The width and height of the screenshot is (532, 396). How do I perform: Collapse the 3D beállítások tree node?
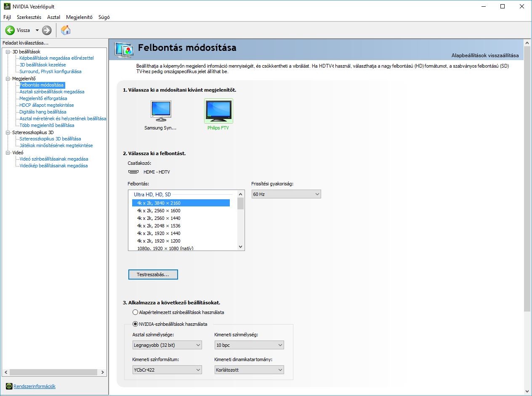8,51
